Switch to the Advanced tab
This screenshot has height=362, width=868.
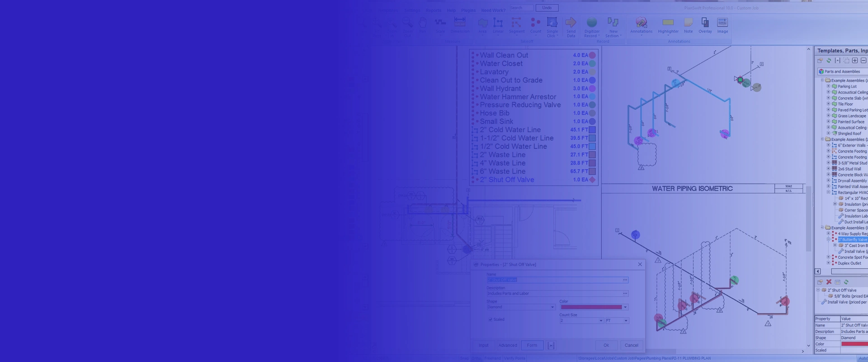coord(507,345)
